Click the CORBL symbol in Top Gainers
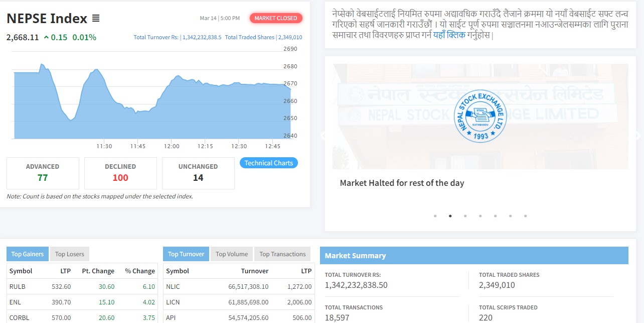 pyautogui.click(x=19, y=317)
